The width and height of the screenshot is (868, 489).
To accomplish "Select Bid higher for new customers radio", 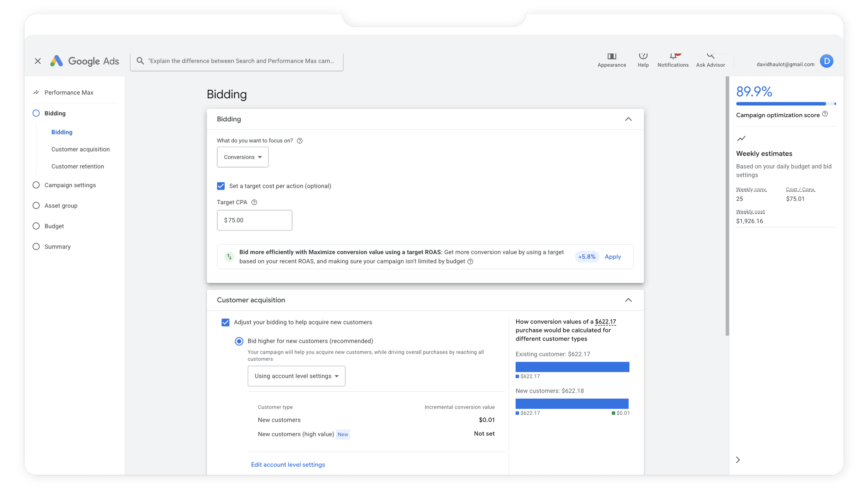I will 239,341.
